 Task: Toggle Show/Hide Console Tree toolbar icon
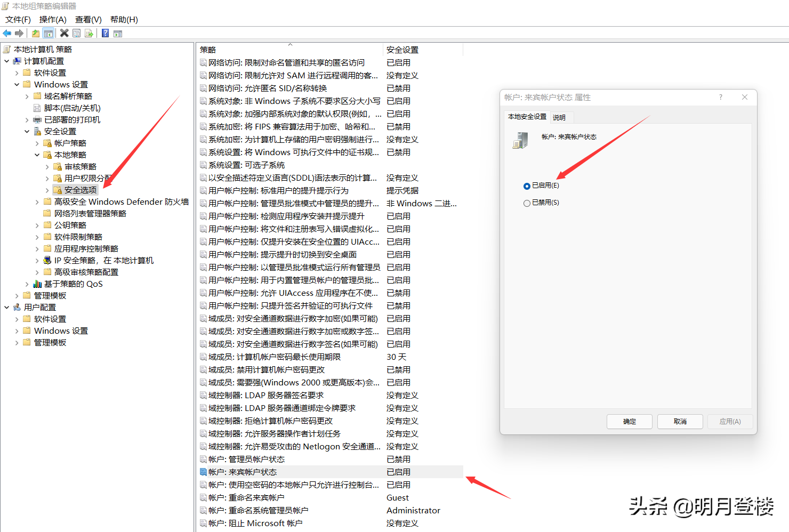pos(49,33)
